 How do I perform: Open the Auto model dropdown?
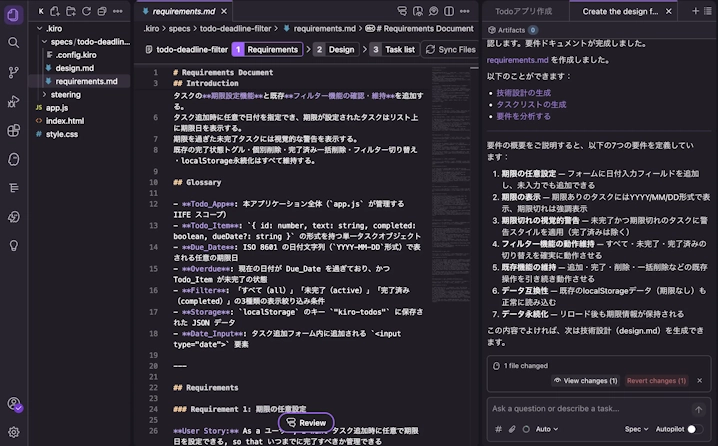(x=547, y=429)
